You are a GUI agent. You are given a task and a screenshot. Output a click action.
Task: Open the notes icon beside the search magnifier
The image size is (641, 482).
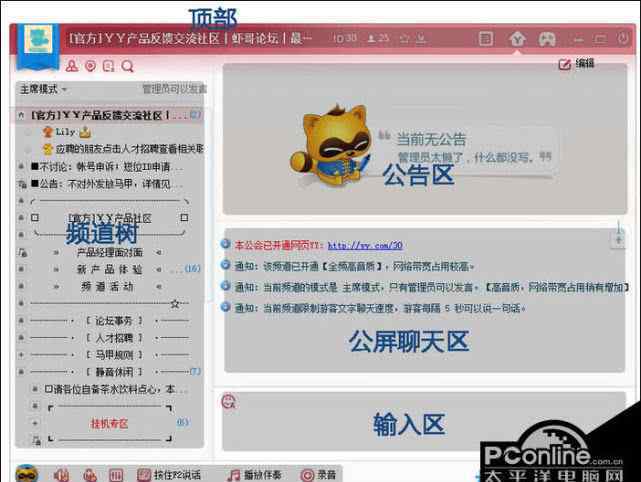(109, 66)
